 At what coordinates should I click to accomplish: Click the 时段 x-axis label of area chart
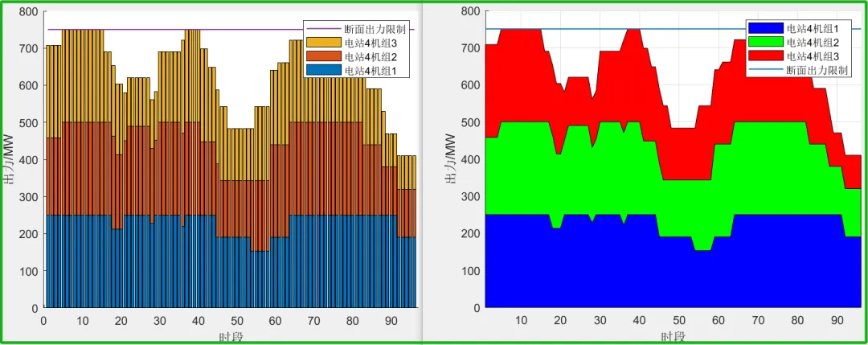674,337
